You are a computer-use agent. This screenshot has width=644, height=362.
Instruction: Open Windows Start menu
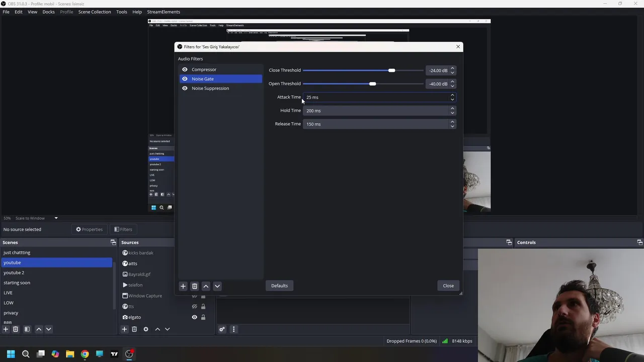click(x=11, y=354)
